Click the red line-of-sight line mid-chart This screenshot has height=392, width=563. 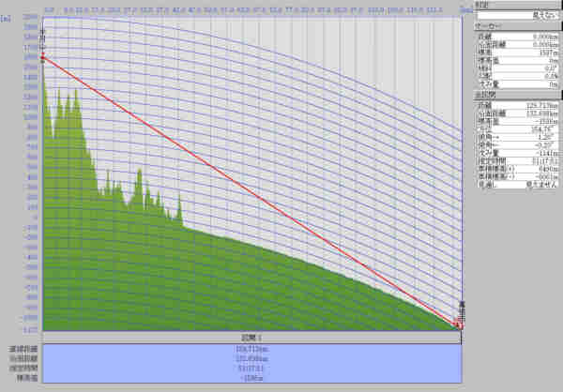click(x=251, y=192)
